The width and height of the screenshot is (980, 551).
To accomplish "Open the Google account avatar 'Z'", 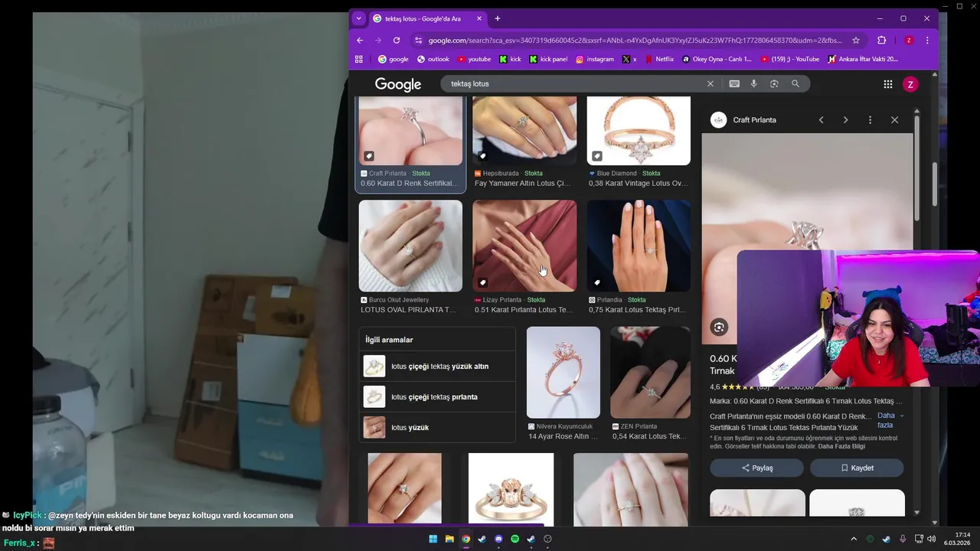I will coord(910,84).
